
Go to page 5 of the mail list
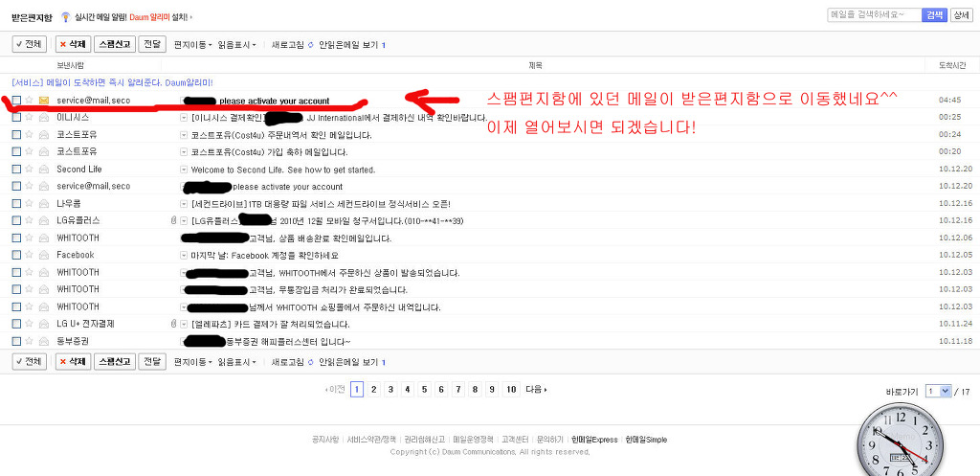point(424,390)
